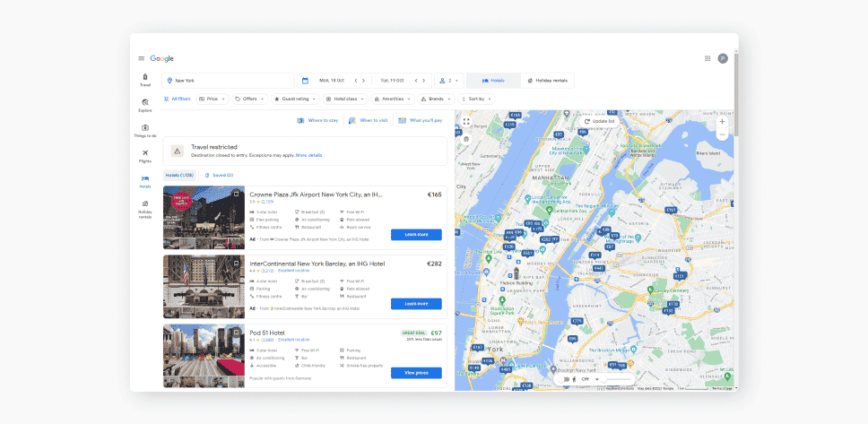Save Crowne Plaza Jfk Airport hotel
The height and width of the screenshot is (424, 868).
(237, 194)
